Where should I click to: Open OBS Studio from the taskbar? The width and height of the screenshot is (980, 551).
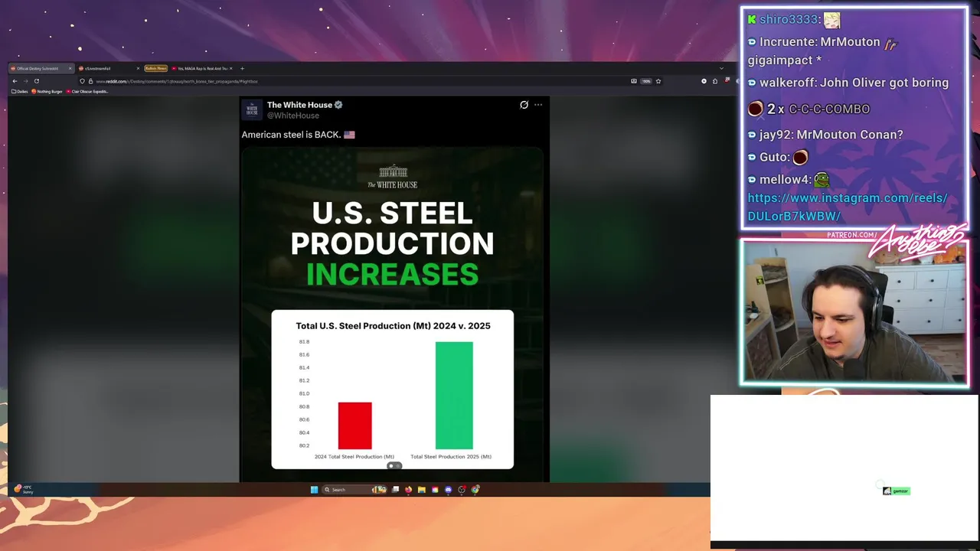pyautogui.click(x=462, y=490)
